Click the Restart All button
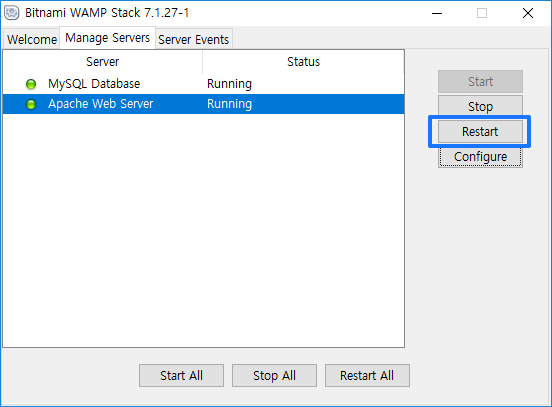The height and width of the screenshot is (407, 552). (x=367, y=375)
